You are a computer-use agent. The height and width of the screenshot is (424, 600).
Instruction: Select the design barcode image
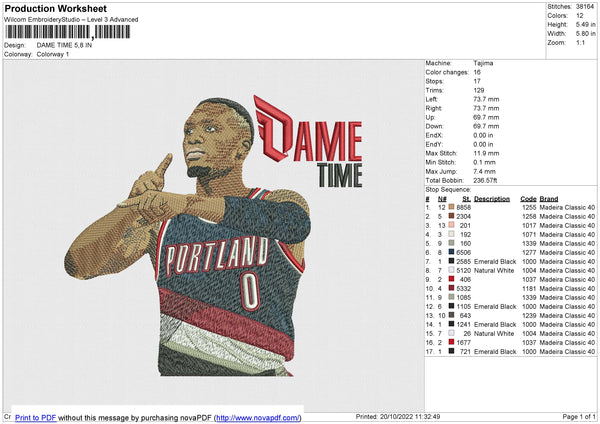click(67, 32)
